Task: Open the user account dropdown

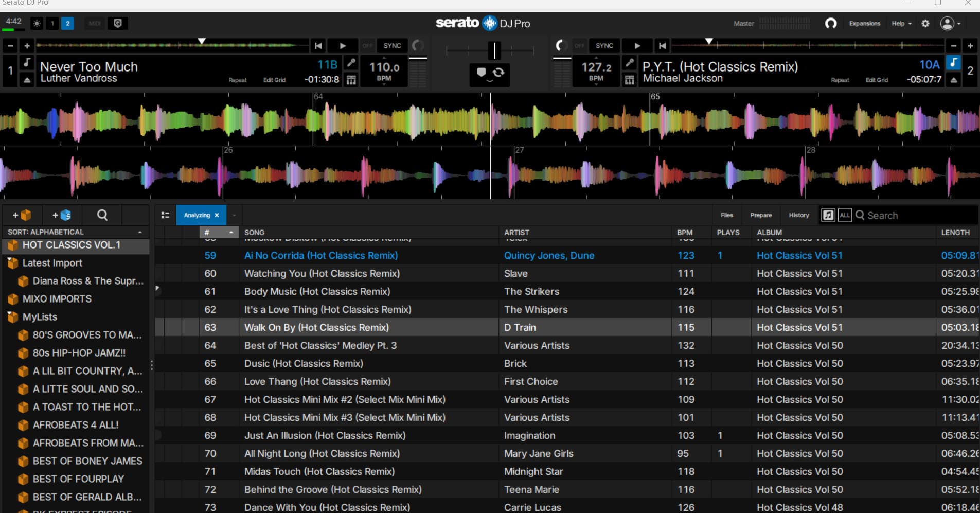Action: 950,24
